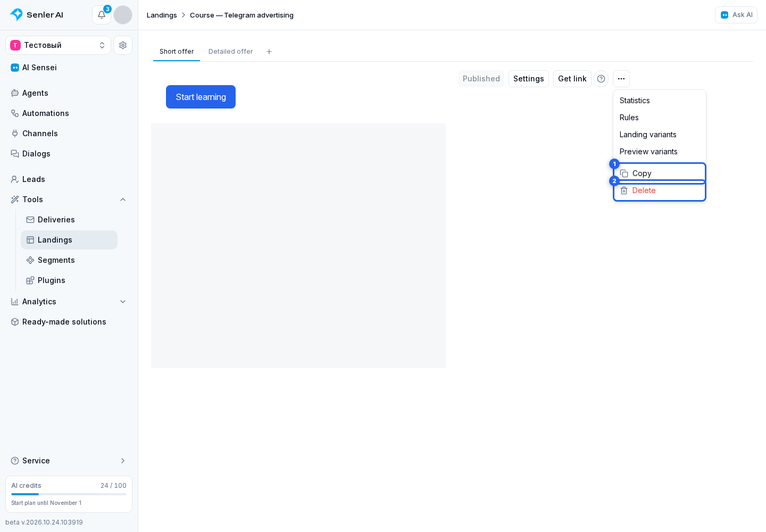Click the Start learning button
Image resolution: width=766 pixels, height=532 pixels.
201,97
